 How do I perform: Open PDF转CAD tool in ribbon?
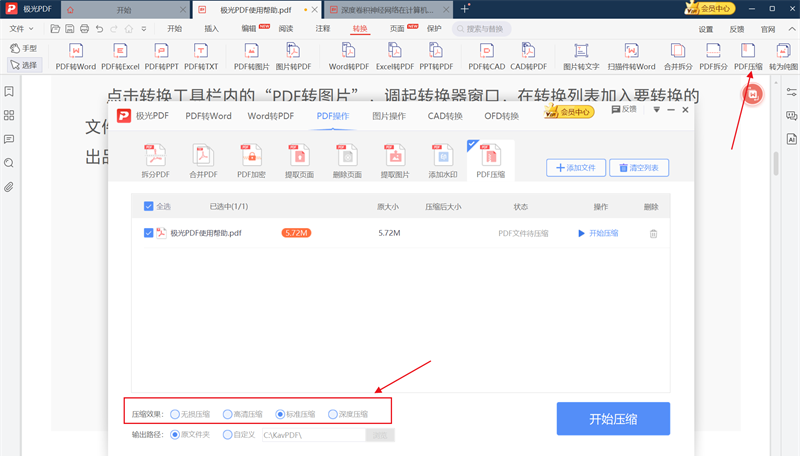[486, 57]
